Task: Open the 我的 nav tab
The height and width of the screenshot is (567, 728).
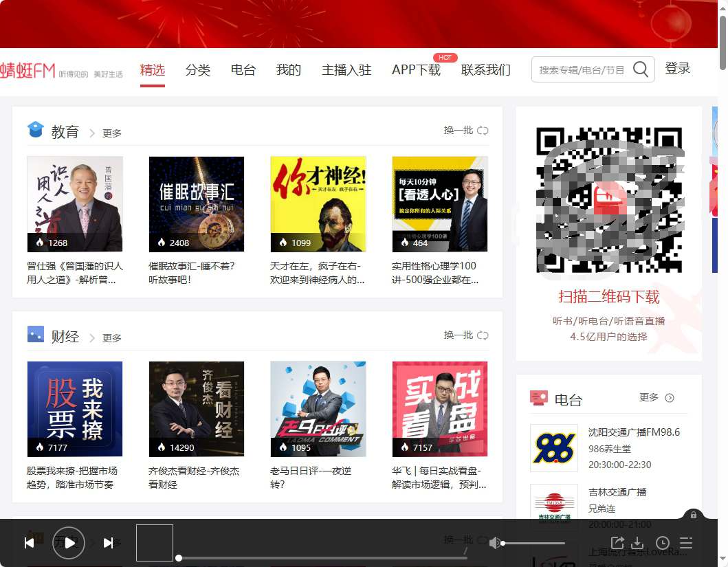Action: click(x=289, y=70)
